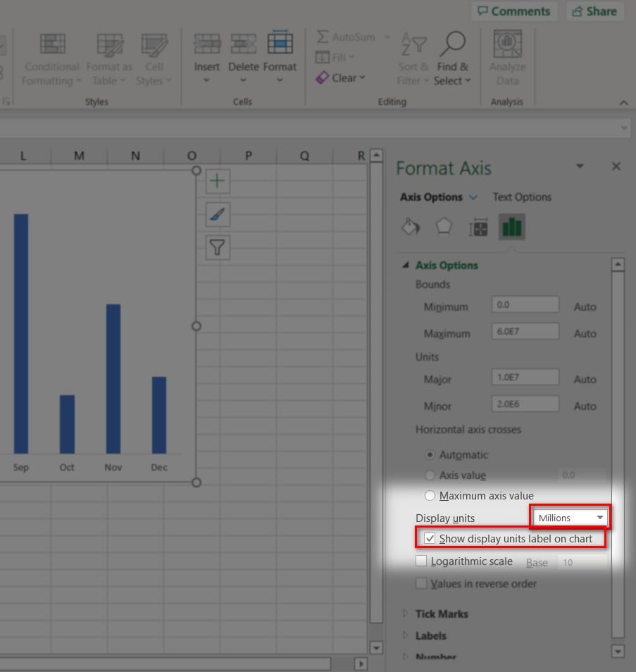
Task: Select the Maximum axis value radio button
Action: (x=430, y=496)
